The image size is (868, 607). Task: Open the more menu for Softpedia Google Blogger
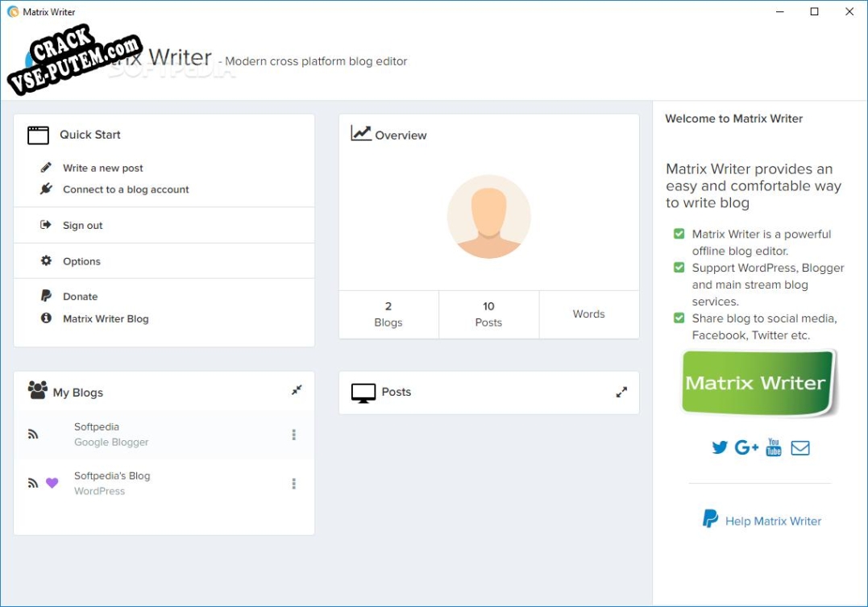[x=294, y=434]
